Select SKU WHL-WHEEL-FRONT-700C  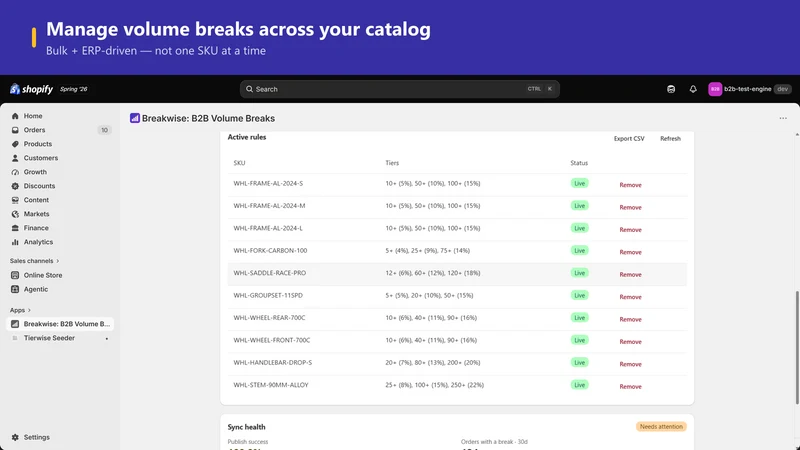coord(271,340)
